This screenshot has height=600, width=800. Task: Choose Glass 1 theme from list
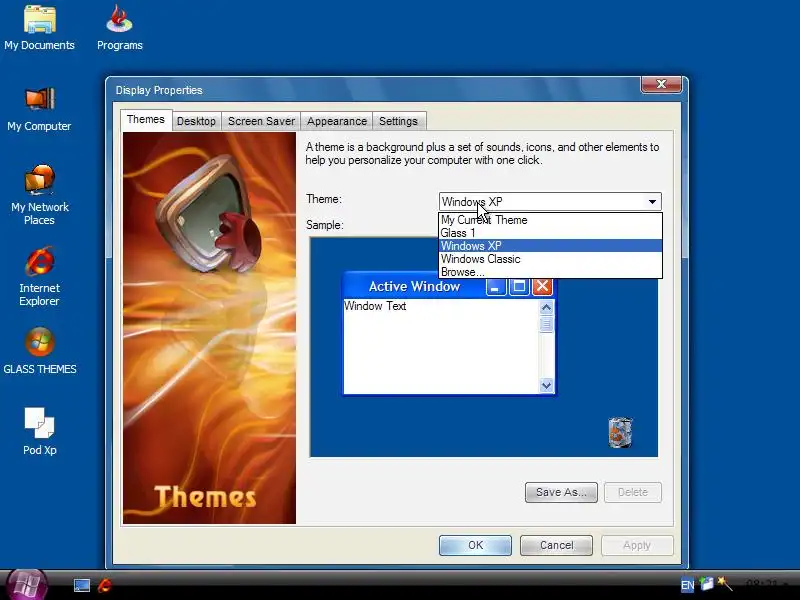pos(550,233)
